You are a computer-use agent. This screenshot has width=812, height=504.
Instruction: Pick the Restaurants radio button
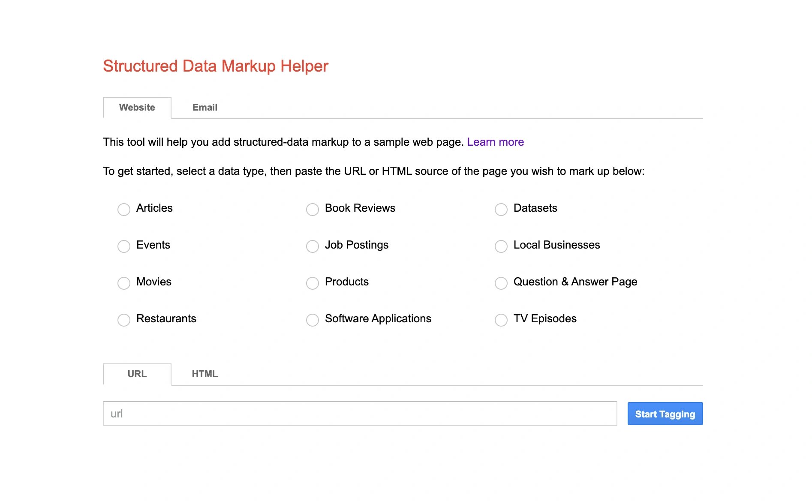click(124, 320)
